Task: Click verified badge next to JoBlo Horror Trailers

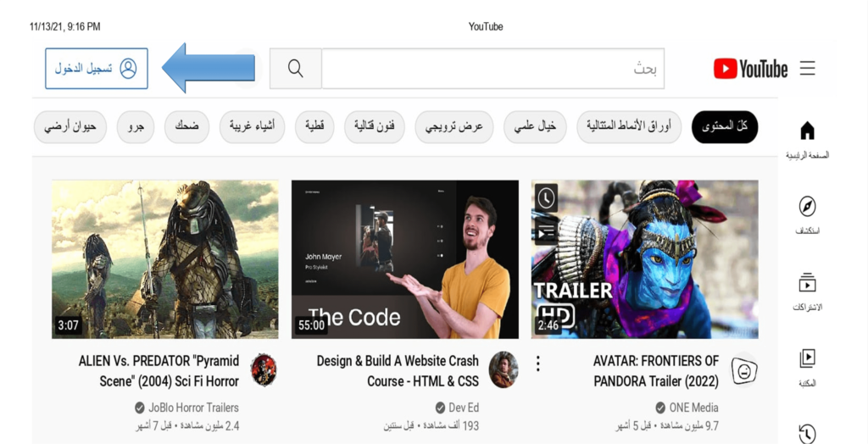Action: [140, 408]
